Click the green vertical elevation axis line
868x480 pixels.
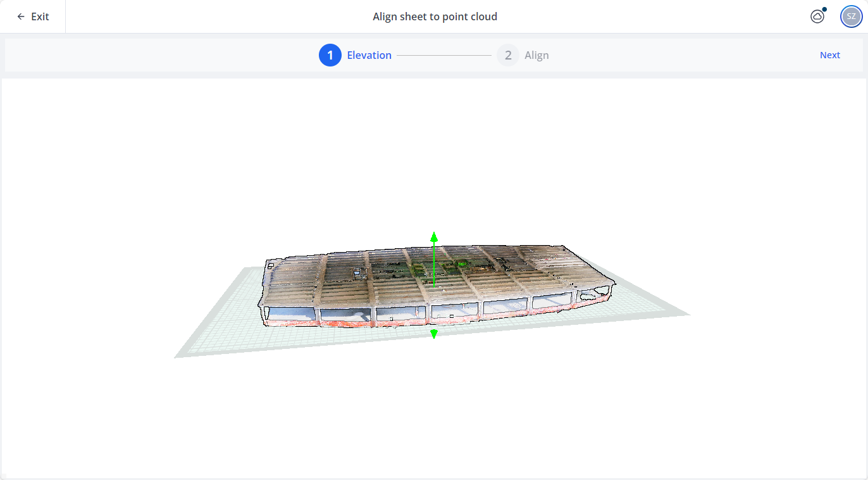click(434, 266)
